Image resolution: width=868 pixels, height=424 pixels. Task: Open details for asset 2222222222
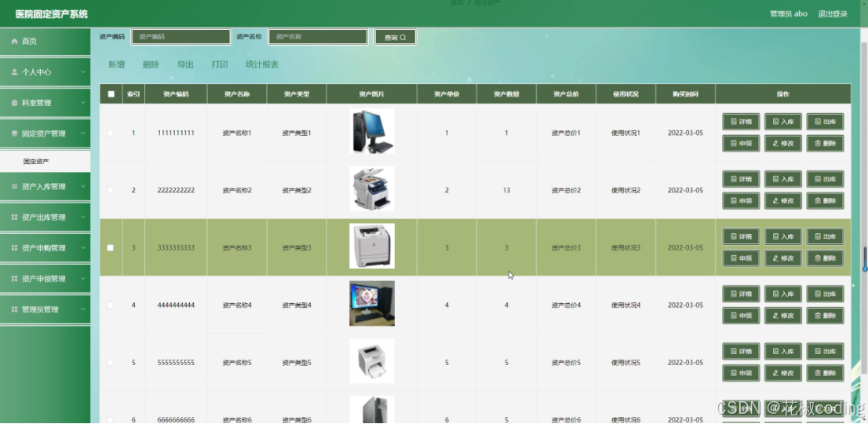[741, 179]
